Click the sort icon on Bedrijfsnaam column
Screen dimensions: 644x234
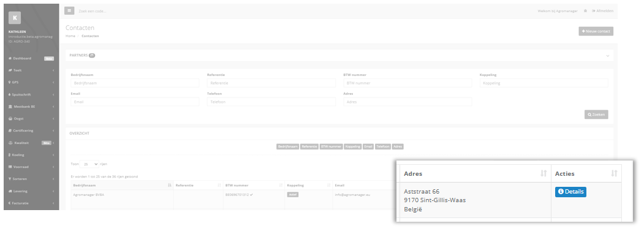(x=170, y=185)
